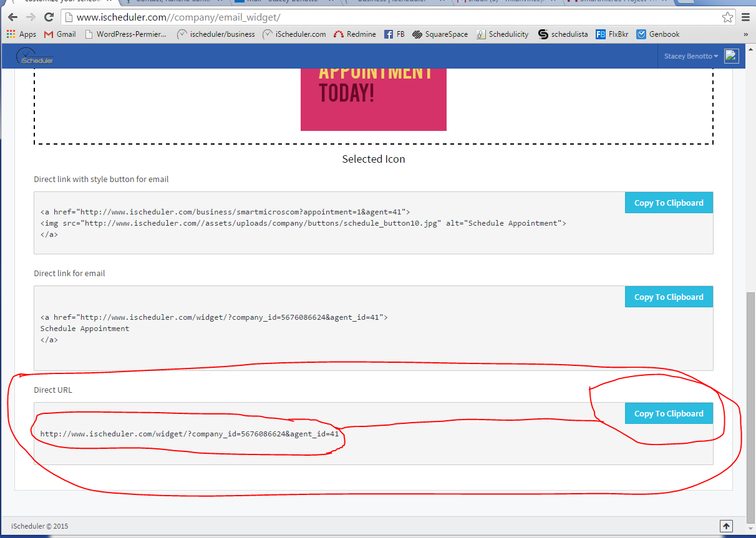Open the Gmail bookmark
This screenshot has width=756, height=538.
(x=60, y=34)
